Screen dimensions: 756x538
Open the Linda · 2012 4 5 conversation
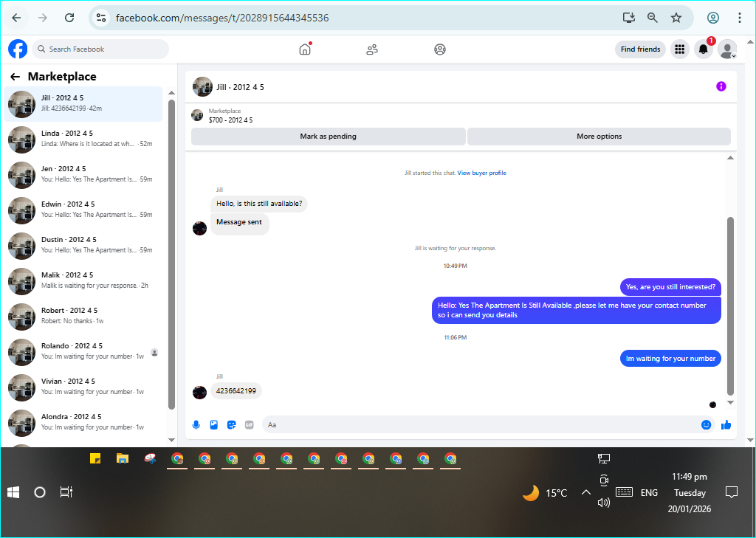(x=83, y=139)
